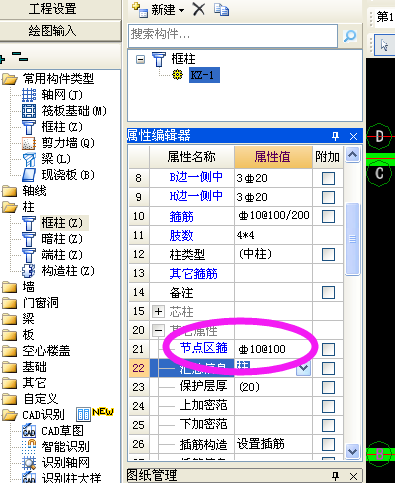
Task: Click the search magnifier button
Action: [350, 35]
